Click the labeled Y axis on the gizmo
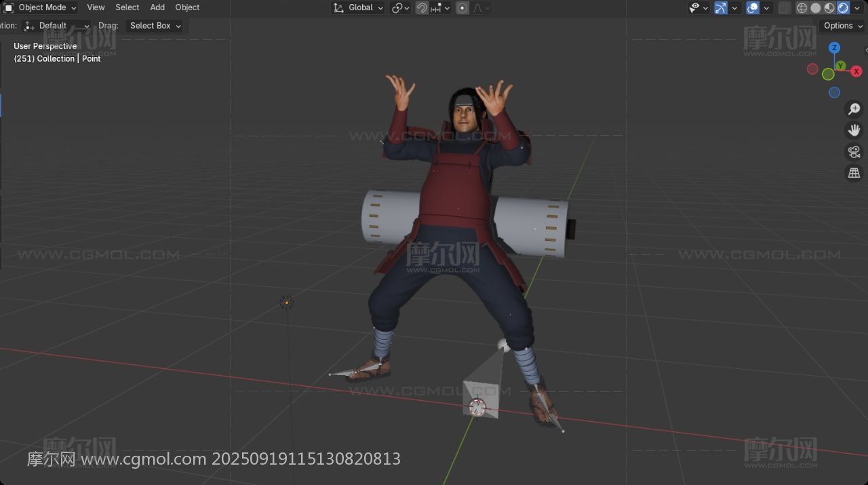The image size is (868, 485). [840, 66]
